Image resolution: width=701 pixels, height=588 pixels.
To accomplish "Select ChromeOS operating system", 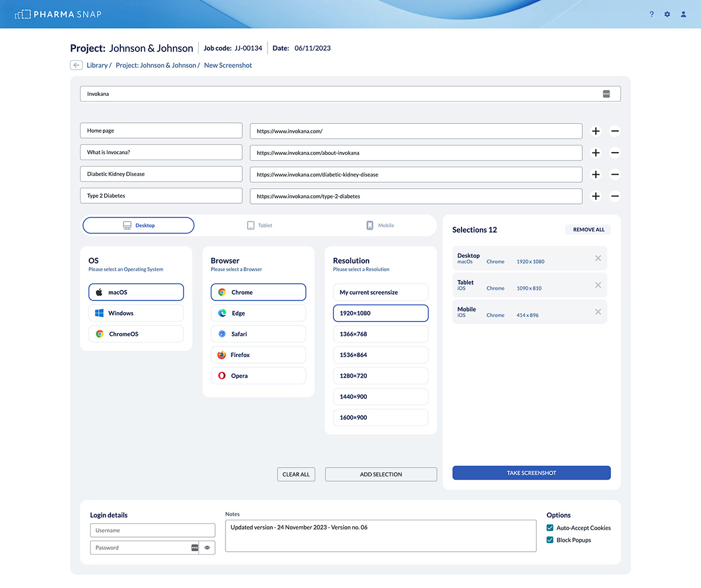I will [x=136, y=334].
